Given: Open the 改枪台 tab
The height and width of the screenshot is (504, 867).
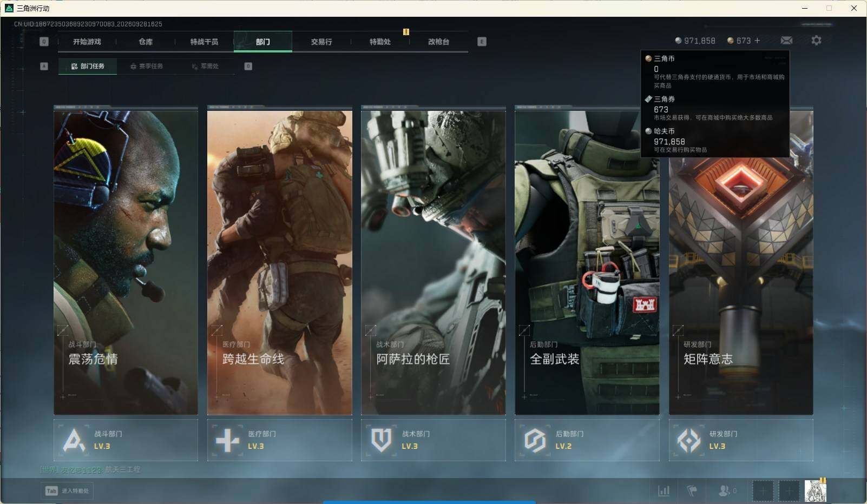Looking at the screenshot, I should tap(438, 42).
